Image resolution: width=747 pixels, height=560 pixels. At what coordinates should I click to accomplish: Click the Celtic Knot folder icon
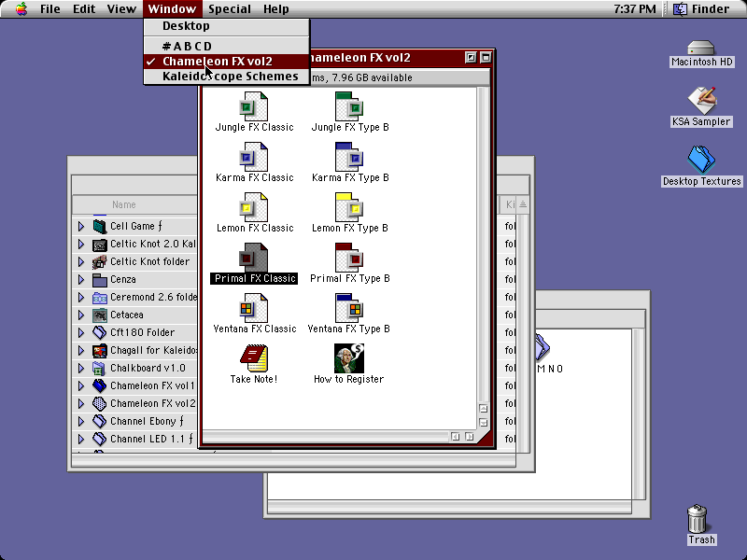pyautogui.click(x=100, y=262)
